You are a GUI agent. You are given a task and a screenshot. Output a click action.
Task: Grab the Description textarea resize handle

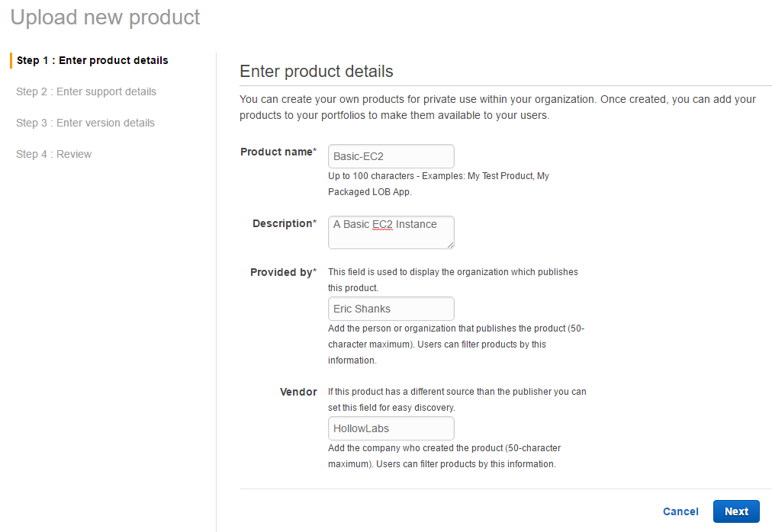tap(451, 245)
